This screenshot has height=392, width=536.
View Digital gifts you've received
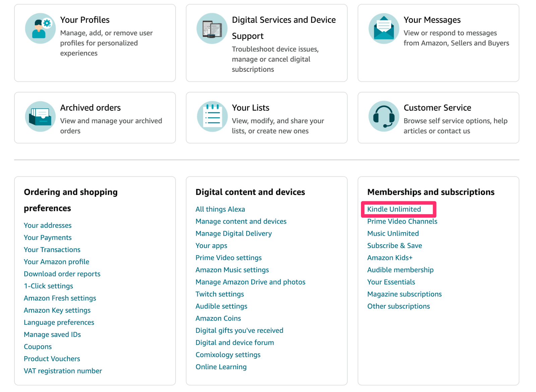[x=239, y=330]
